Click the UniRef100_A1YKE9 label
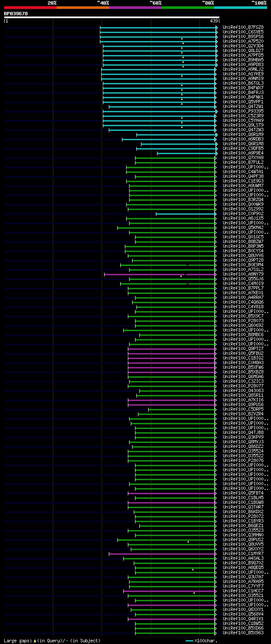271x644 pixels. pyautogui.click(x=243, y=74)
